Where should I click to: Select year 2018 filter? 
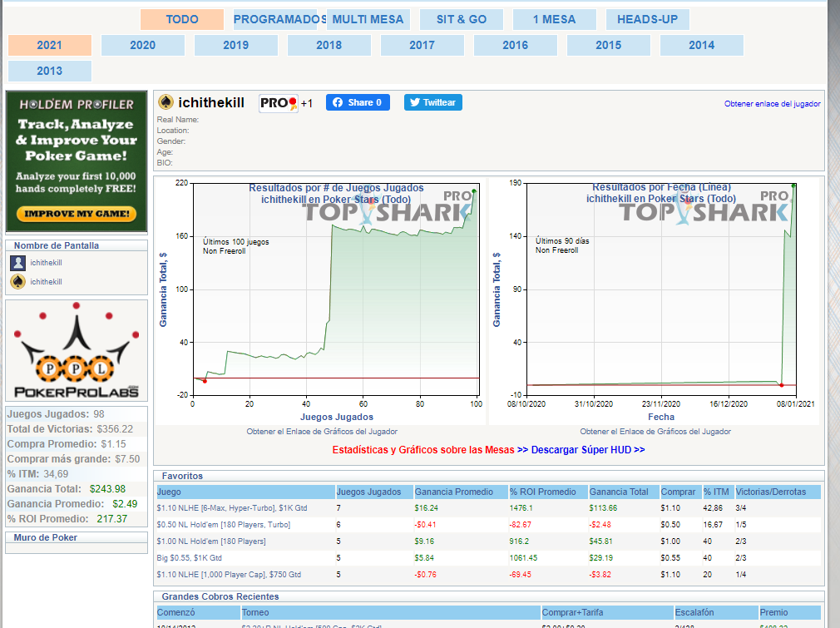click(329, 45)
